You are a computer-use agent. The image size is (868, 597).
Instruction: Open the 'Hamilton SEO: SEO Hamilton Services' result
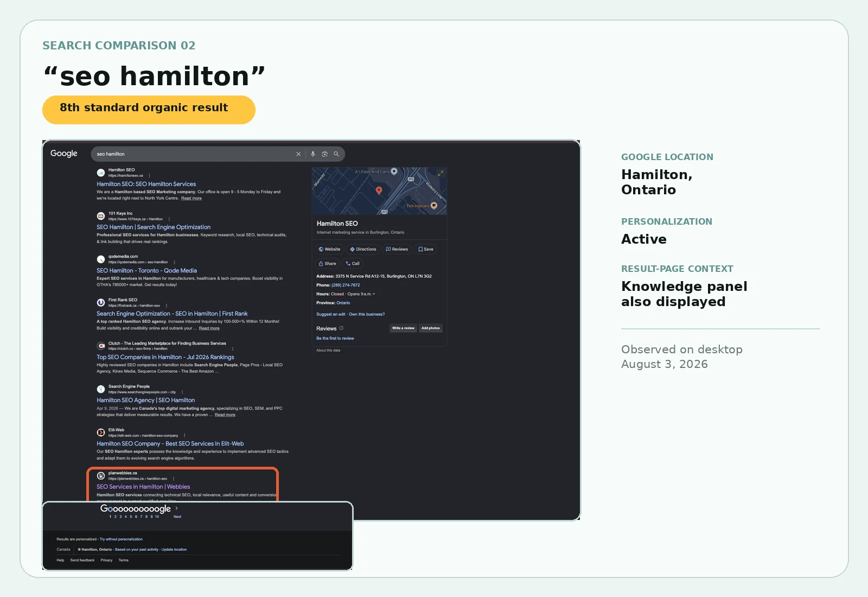coord(146,184)
